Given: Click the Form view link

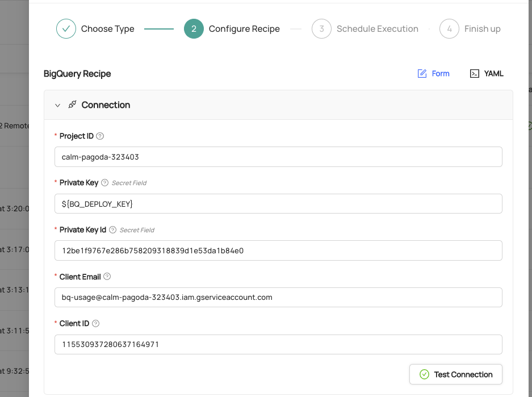Looking at the screenshot, I should 439,73.
